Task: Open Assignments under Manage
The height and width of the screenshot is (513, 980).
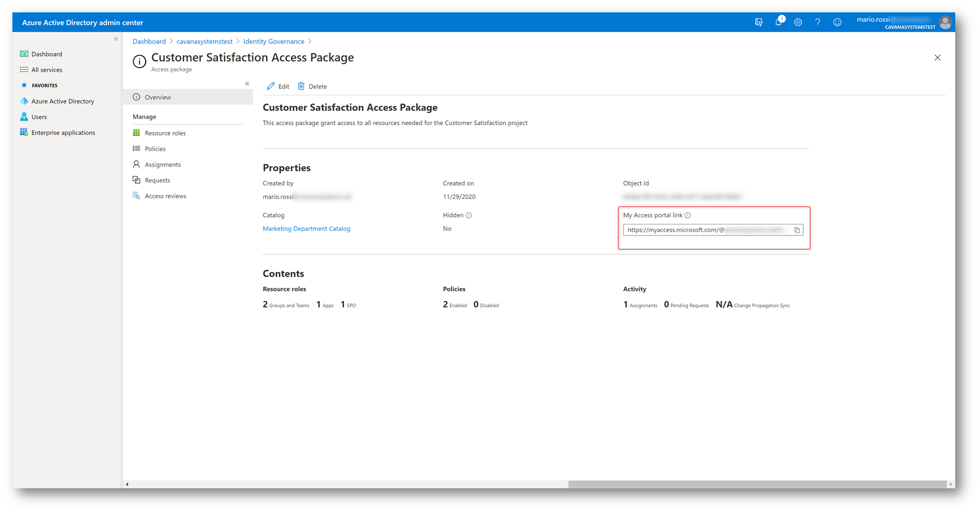Action: click(163, 165)
